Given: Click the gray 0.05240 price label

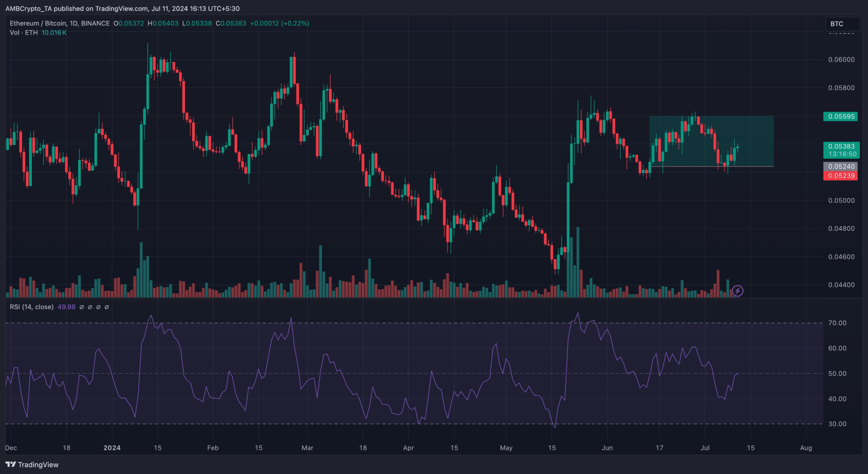Looking at the screenshot, I should (x=841, y=166).
